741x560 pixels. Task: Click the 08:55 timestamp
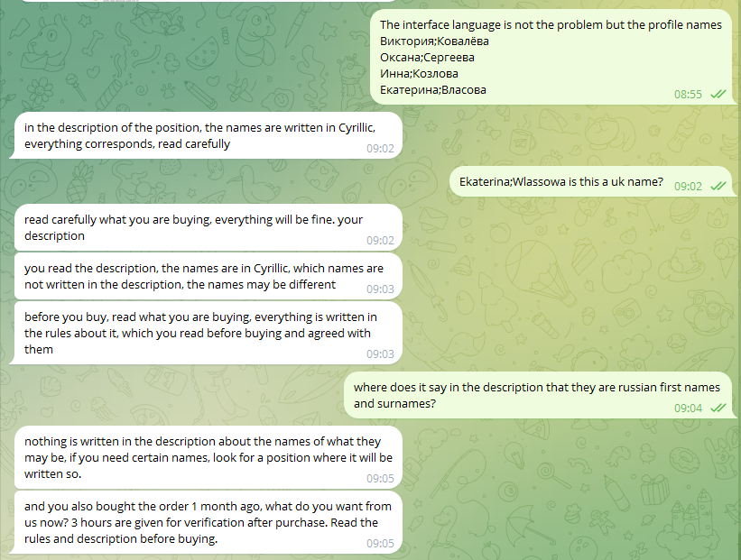coord(688,94)
